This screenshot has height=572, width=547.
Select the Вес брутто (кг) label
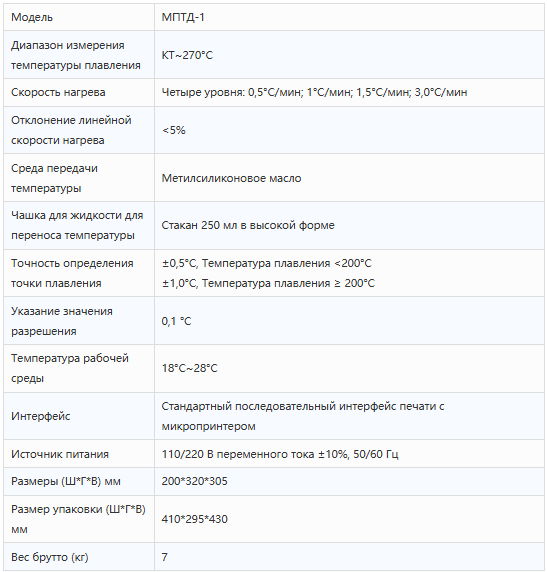click(50, 557)
